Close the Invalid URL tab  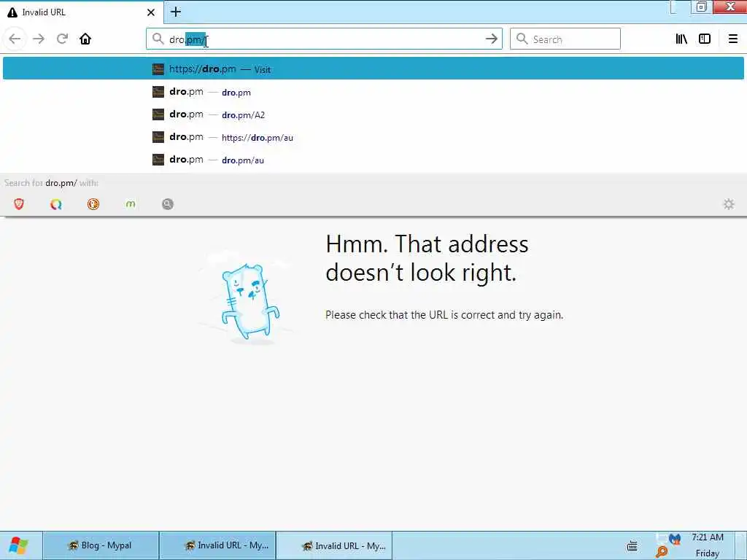[x=151, y=12]
